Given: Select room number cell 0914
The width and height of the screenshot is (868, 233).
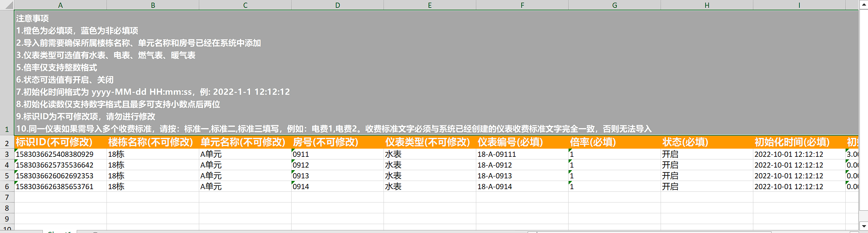Looking at the screenshot, I should (x=337, y=187).
